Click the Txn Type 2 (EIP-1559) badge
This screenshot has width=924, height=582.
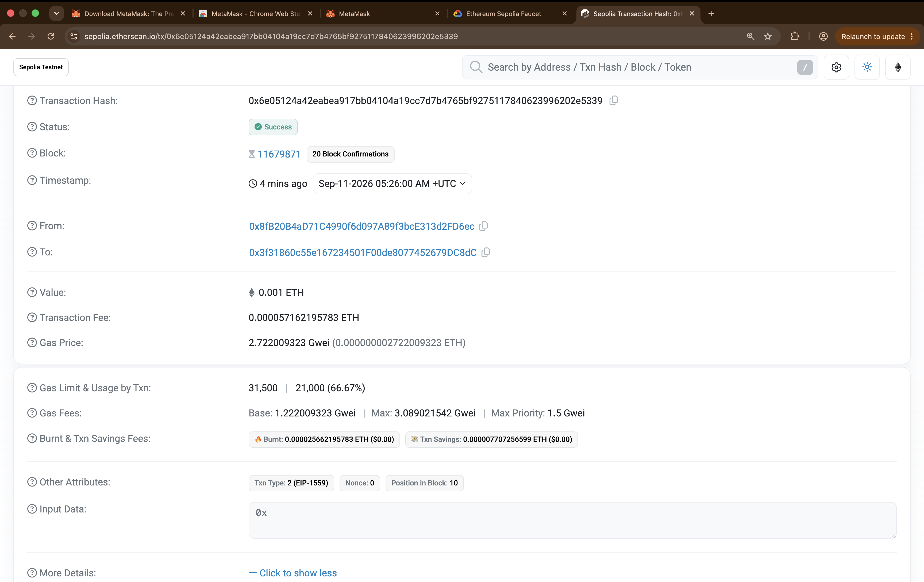click(x=291, y=483)
